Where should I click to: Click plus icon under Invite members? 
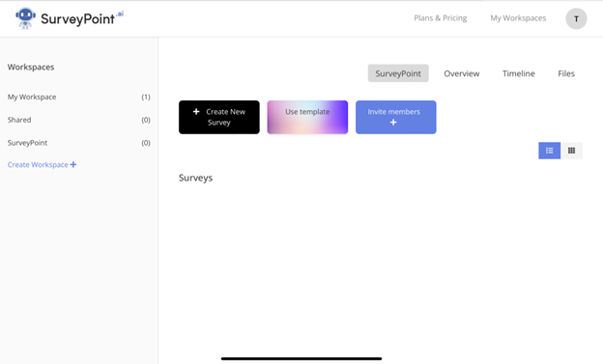tap(393, 123)
